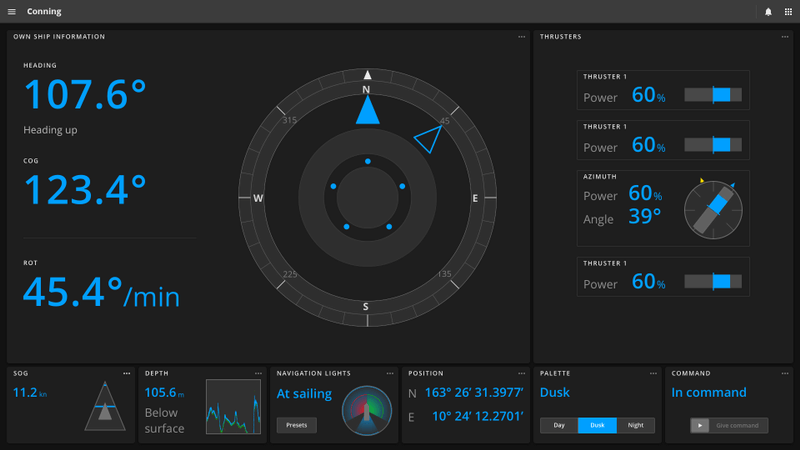Switch palette to Day

pyautogui.click(x=559, y=425)
